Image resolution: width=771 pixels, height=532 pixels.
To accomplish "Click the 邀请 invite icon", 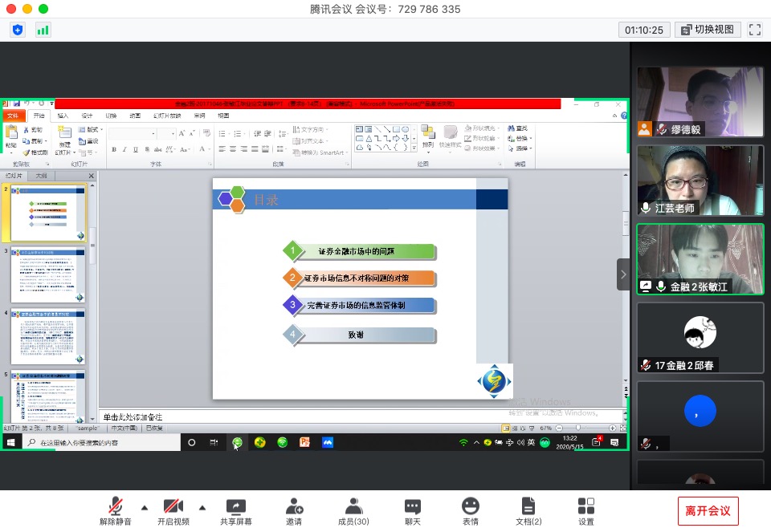I will (x=294, y=510).
